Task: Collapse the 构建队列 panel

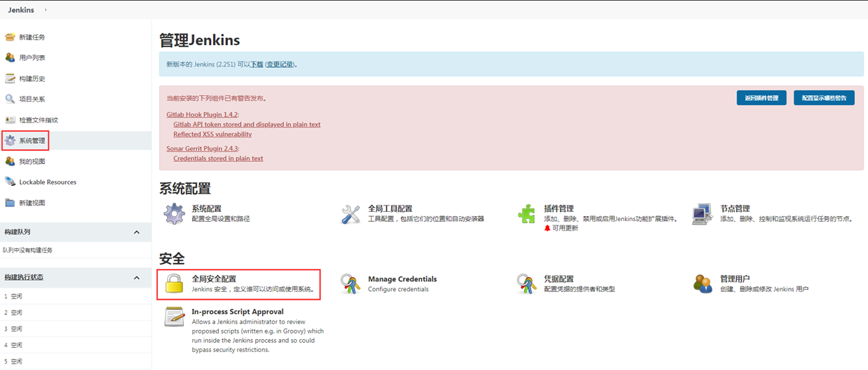Action: (x=137, y=232)
